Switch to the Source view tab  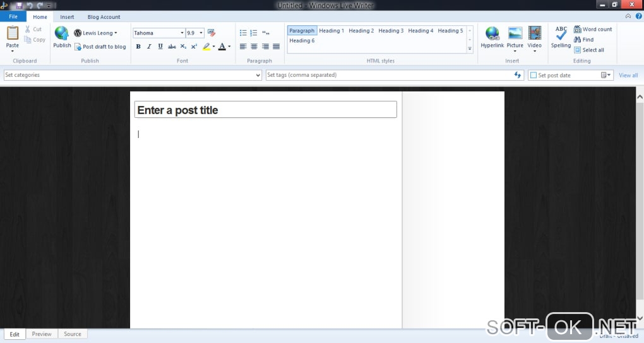(72, 334)
